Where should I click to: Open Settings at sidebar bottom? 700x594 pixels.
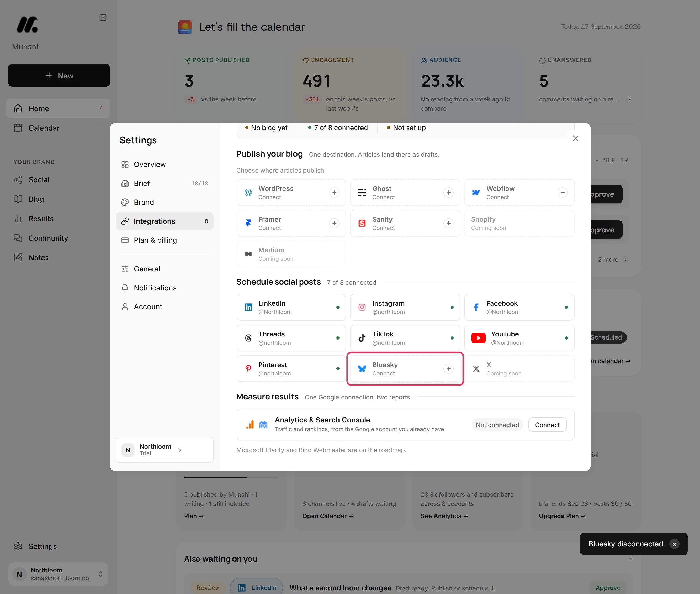pos(58,546)
